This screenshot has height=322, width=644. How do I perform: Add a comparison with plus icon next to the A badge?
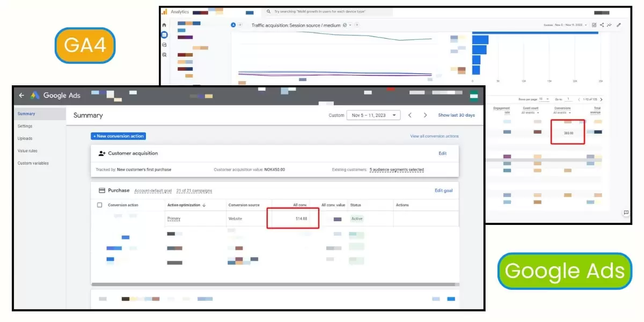pyautogui.click(x=240, y=25)
